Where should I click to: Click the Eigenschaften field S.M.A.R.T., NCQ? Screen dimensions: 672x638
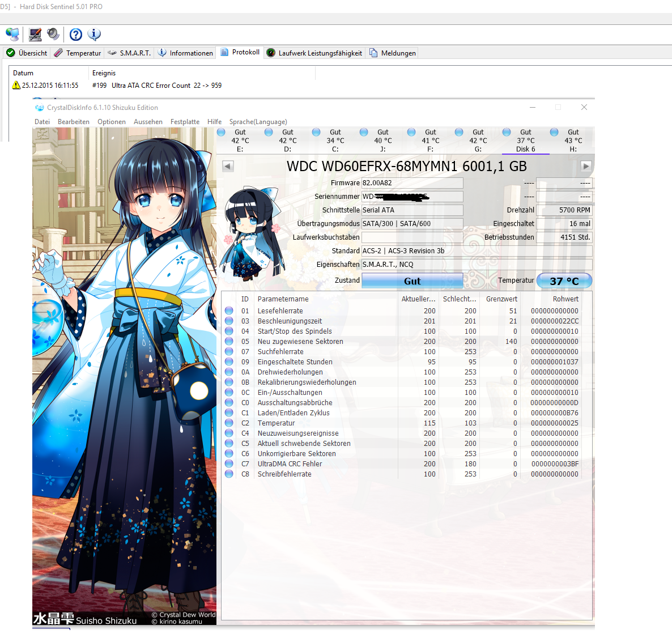tap(477, 265)
